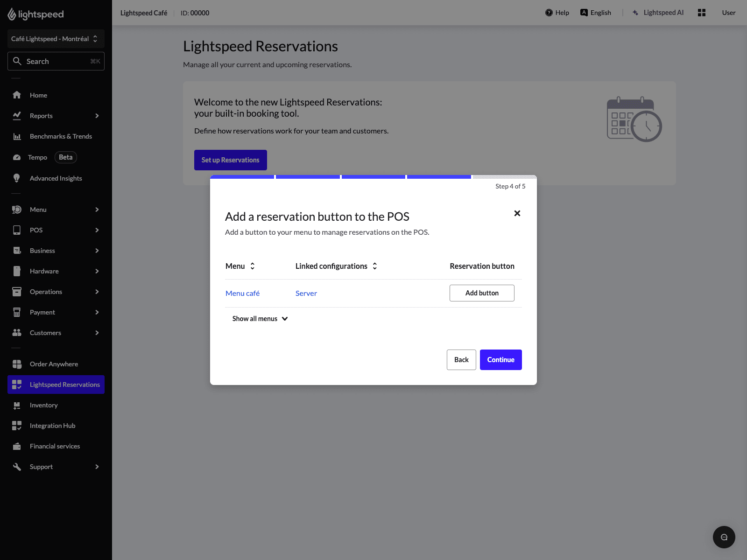Image resolution: width=747 pixels, height=560 pixels.
Task: Click the Tempo Beta icon
Action: [x=17, y=157]
